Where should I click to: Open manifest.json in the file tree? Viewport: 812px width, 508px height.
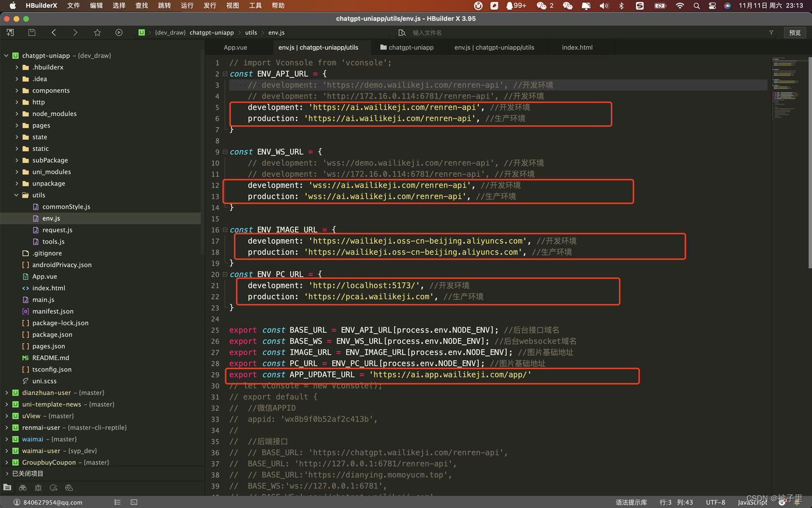coord(52,312)
